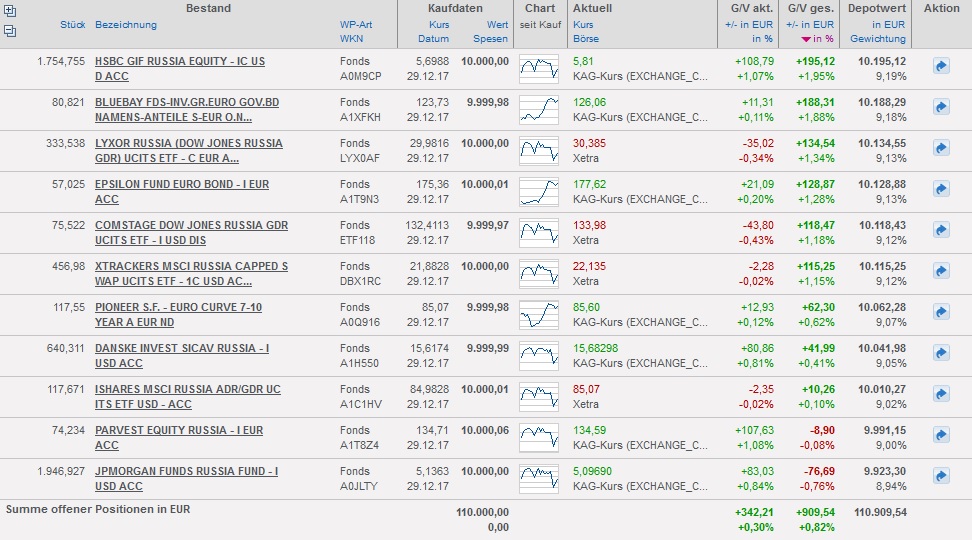Click action arrow for iShares MSCI Russia ADR/GDR
Viewport: 972px width, 540px height.
click(941, 393)
